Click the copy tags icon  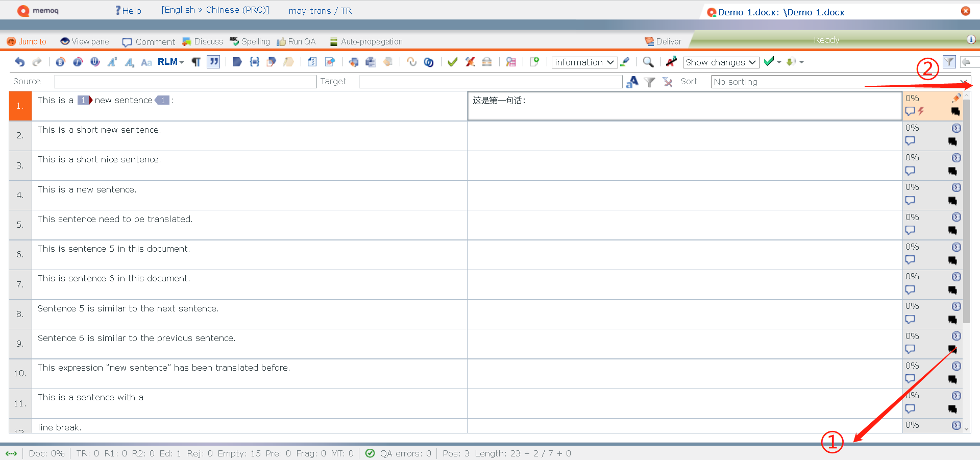tap(272, 62)
